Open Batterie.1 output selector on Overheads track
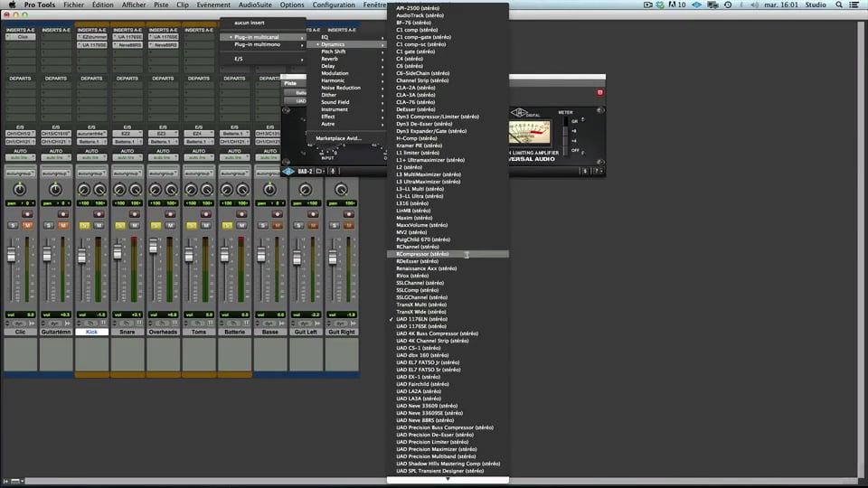 (163, 142)
